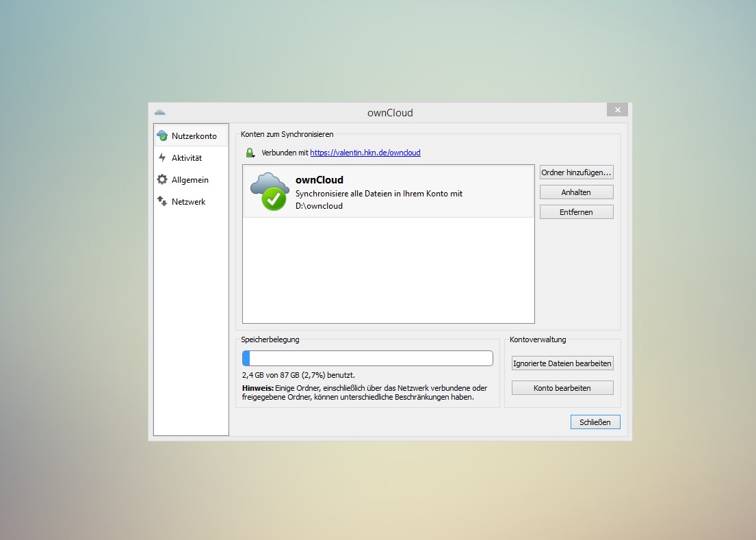Go to the Netzwerk tab

pos(191,201)
